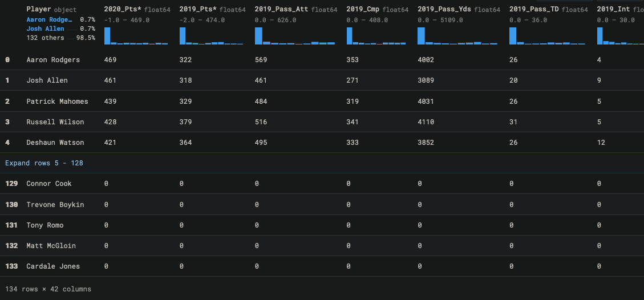Click Aaron Rodgers 2020 points value 469
Image resolution: width=644 pixels, height=300 pixels.
110,60
